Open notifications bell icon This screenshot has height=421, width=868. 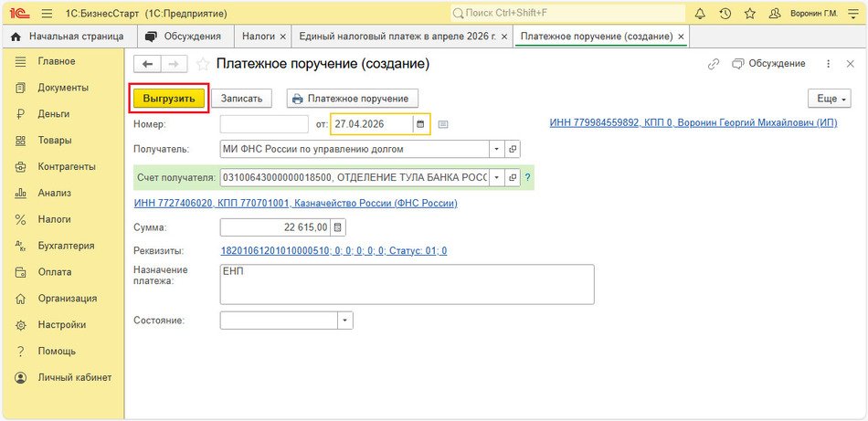[x=700, y=14]
